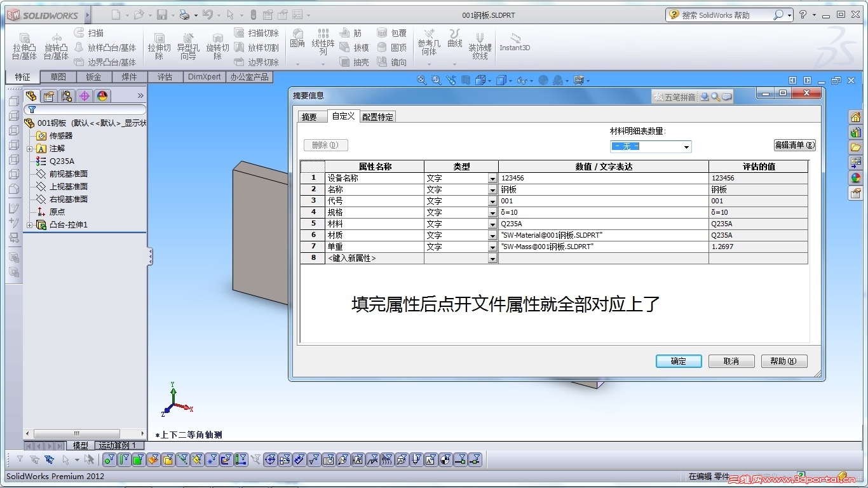The height and width of the screenshot is (488, 868).
Task: Open the type dropdown in the 单重 row
Action: tap(492, 247)
